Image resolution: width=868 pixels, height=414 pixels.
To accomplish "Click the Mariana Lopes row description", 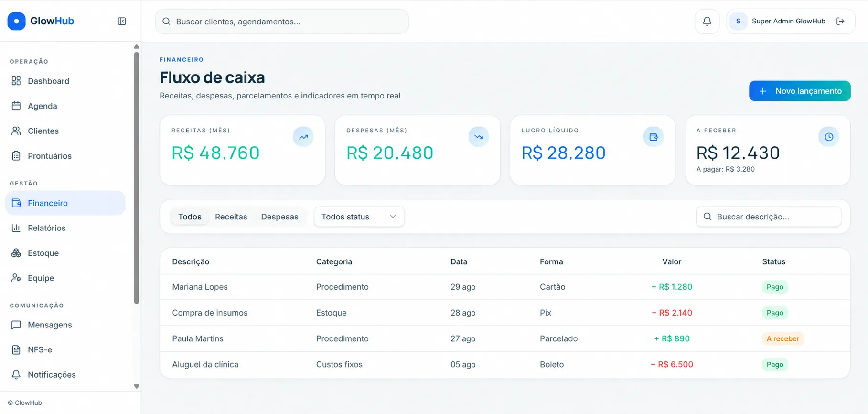I will pos(200,287).
